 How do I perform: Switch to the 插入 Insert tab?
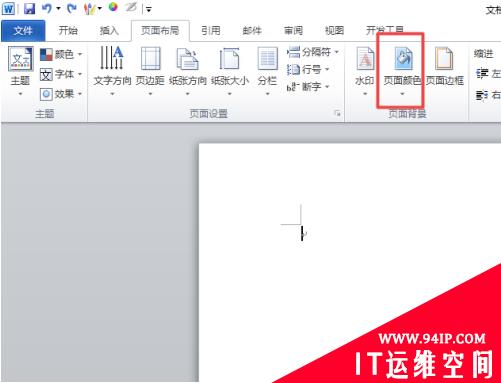click(109, 31)
